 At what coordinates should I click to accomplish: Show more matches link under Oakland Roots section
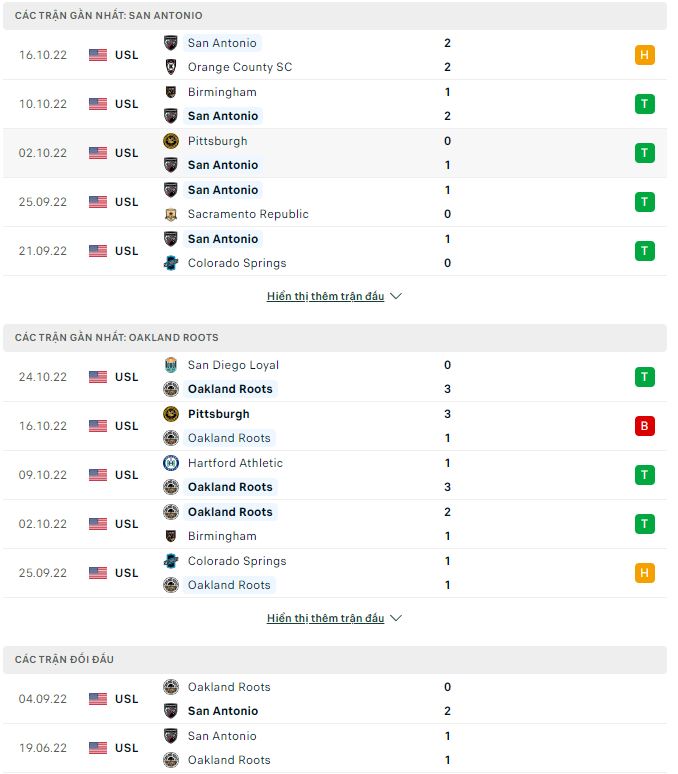[x=325, y=619]
